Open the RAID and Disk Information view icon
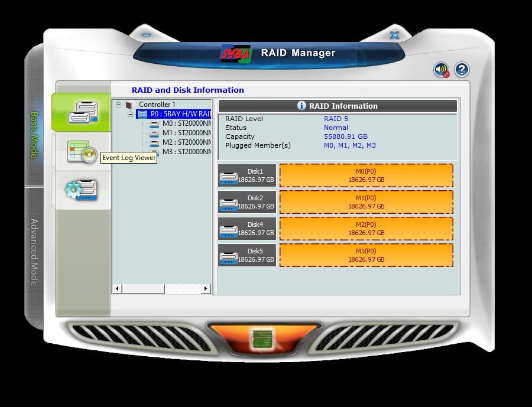The height and width of the screenshot is (407, 532). tap(83, 112)
